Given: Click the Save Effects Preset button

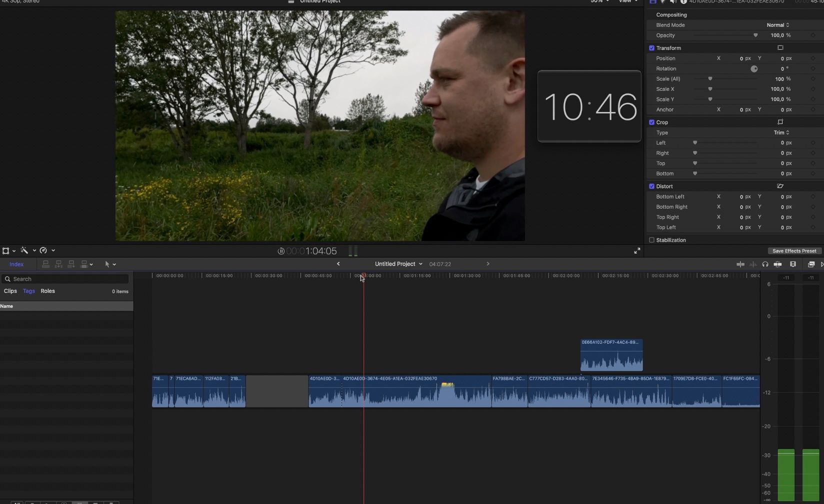Looking at the screenshot, I should tap(794, 251).
